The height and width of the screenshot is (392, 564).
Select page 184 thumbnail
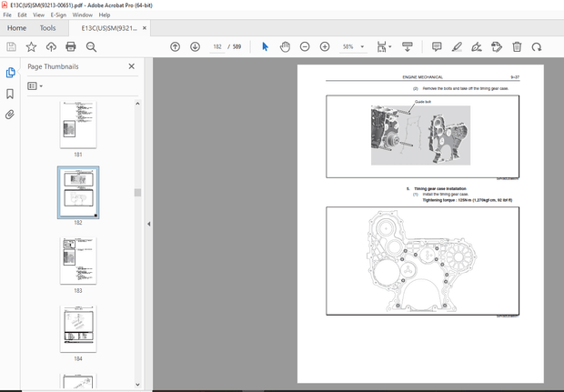click(78, 328)
